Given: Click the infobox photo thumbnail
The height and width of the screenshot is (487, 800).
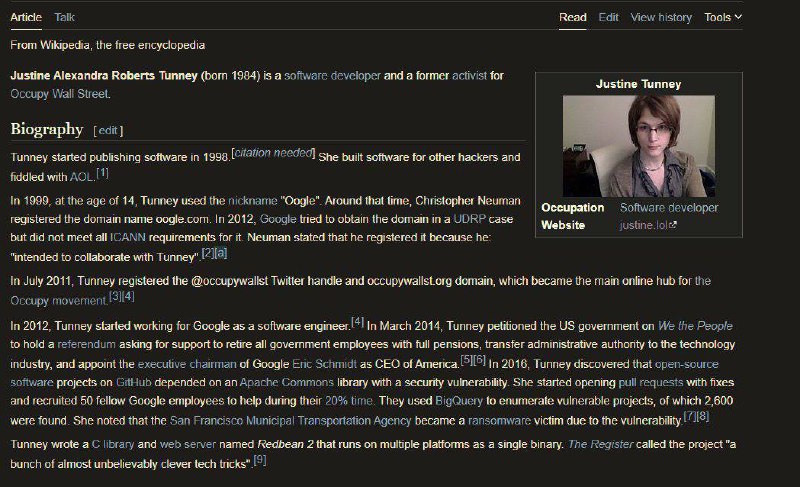Looking at the screenshot, I should [638, 145].
